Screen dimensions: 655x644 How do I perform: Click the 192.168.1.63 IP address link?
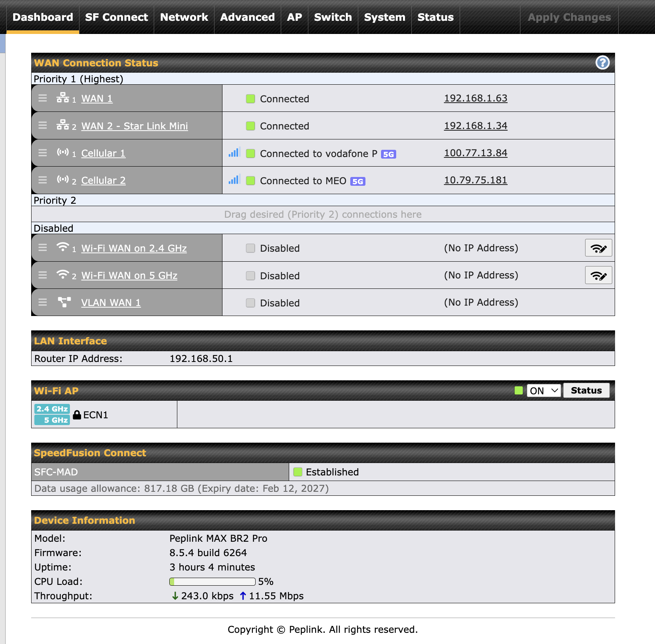pyautogui.click(x=475, y=98)
